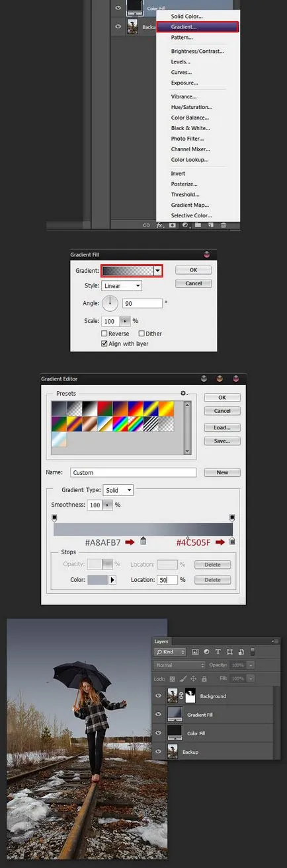The image size is (287, 868).
Task: Open the Layers panel flyout menu
Action: coord(274,641)
